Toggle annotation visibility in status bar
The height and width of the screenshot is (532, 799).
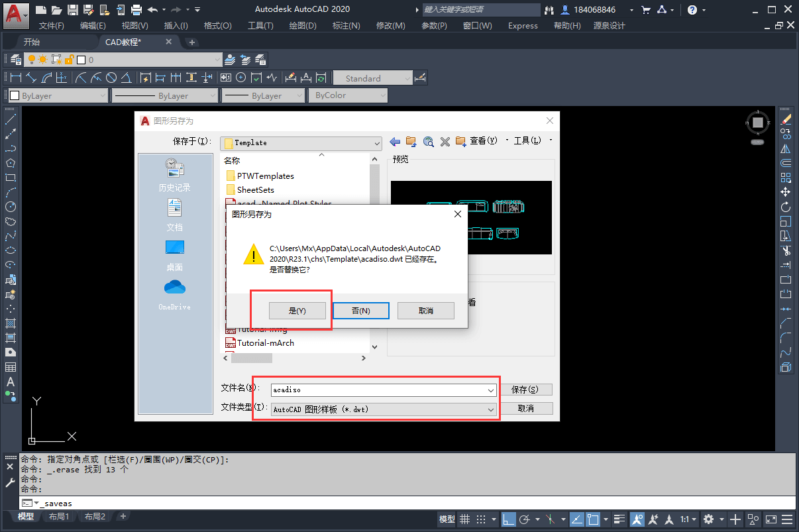(x=637, y=519)
